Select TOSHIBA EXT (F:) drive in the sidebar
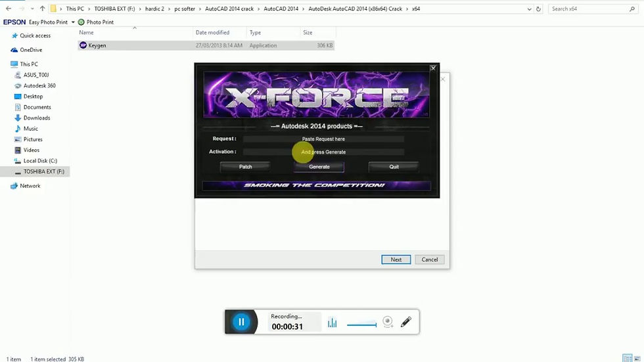Viewport: 644px width, 362px height. pyautogui.click(x=35, y=171)
